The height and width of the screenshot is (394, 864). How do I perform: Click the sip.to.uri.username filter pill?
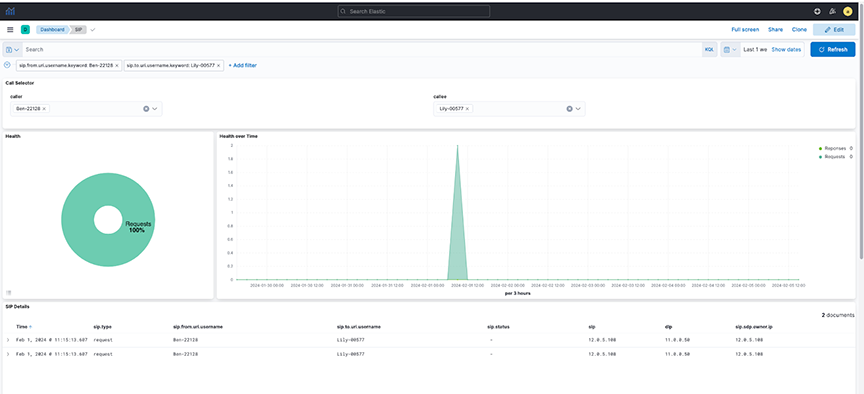coord(170,65)
